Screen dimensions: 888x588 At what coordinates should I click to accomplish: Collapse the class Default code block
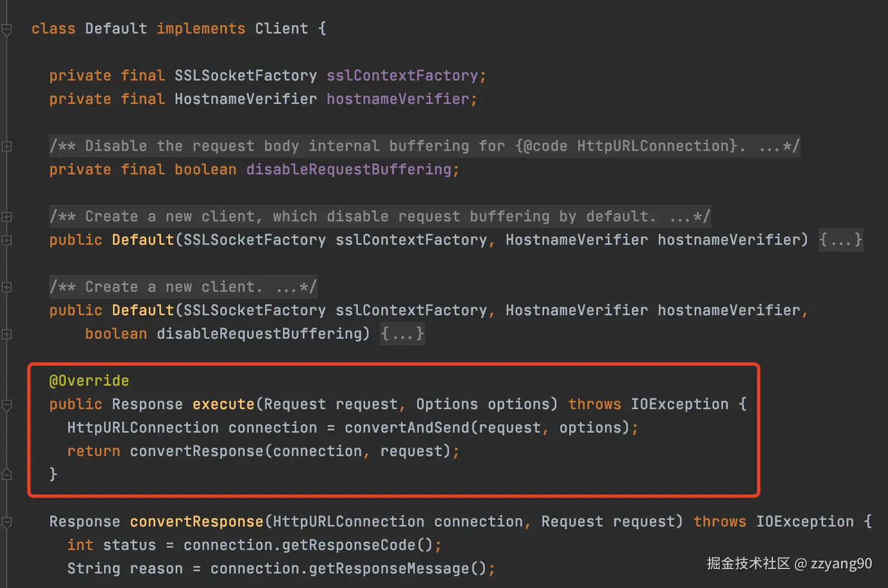[7, 29]
